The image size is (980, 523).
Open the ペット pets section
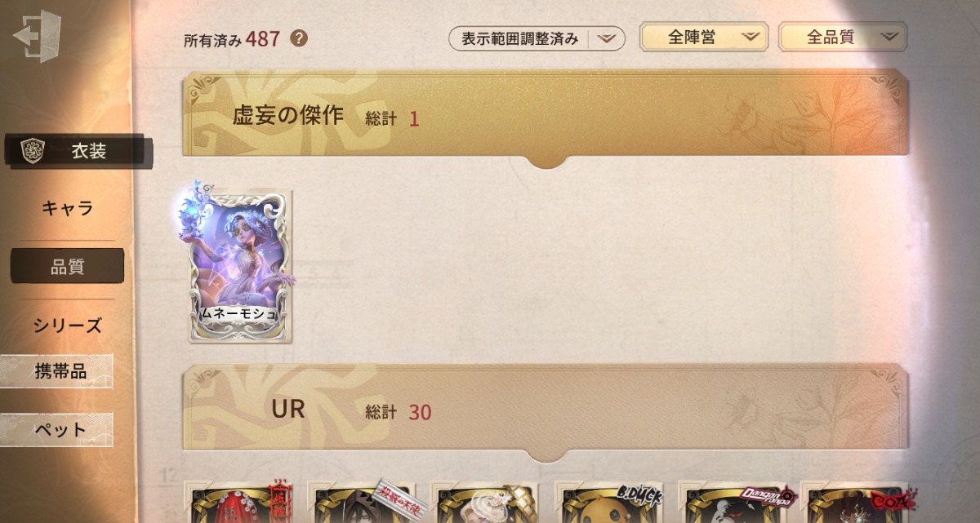point(59,429)
